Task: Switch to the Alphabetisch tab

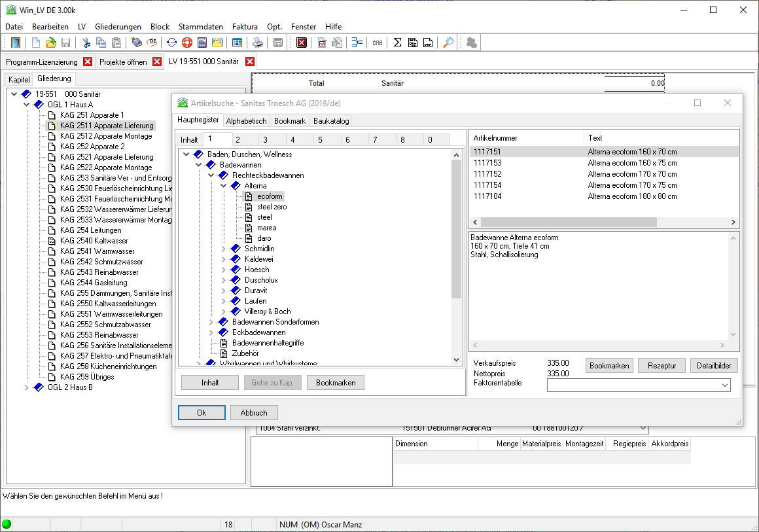Action: [246, 121]
